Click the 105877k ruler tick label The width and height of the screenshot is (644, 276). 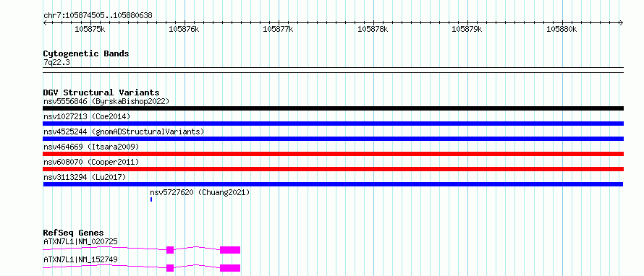(x=278, y=29)
